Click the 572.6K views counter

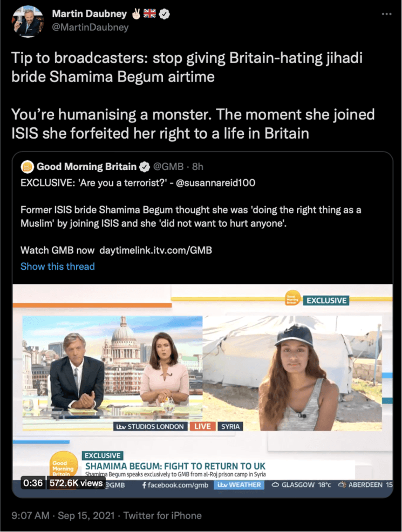click(76, 483)
